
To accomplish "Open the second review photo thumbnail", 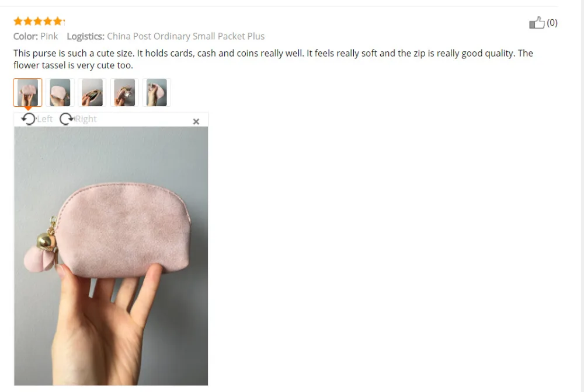I will 60,93.
